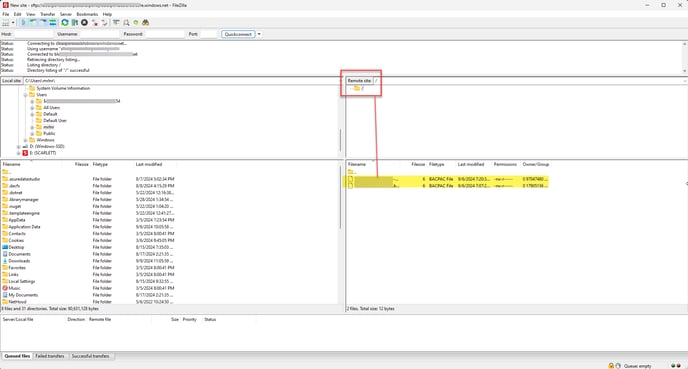This screenshot has width=688, height=369.
Task: Click the process queue toolbar icon
Action: 75,22
